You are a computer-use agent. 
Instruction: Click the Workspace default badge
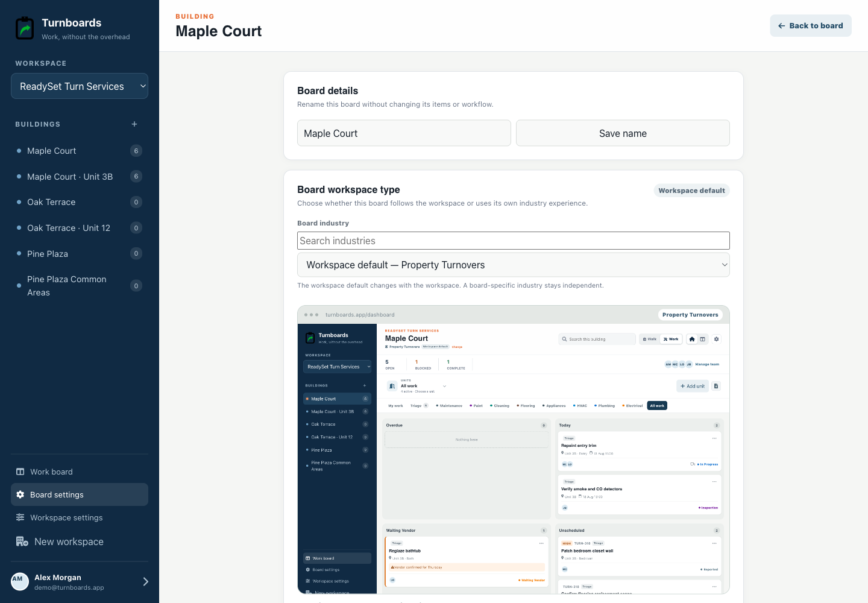click(691, 191)
